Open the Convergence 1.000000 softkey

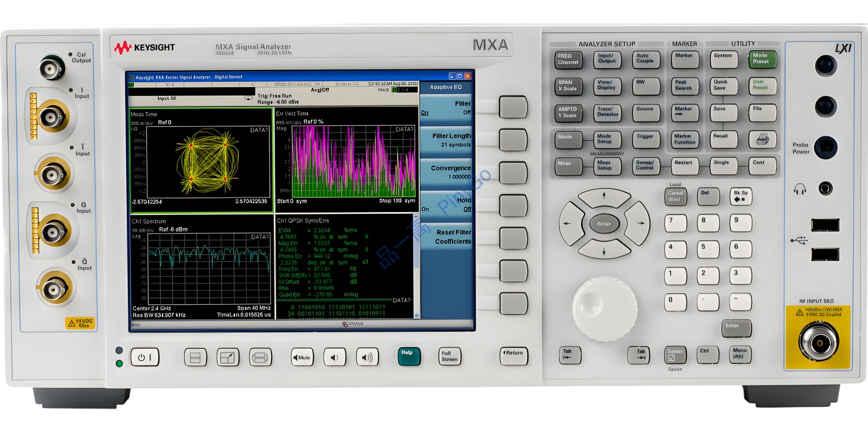pyautogui.click(x=446, y=173)
